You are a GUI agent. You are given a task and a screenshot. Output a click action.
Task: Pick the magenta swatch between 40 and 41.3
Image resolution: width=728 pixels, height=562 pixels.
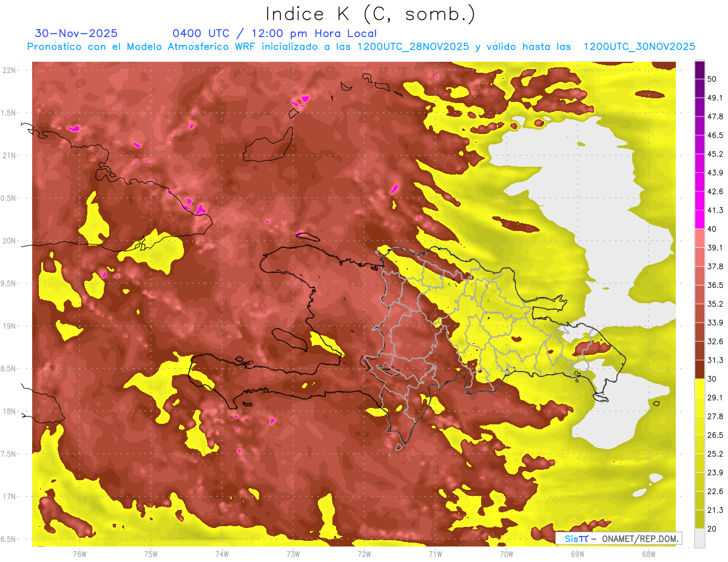[x=699, y=219]
